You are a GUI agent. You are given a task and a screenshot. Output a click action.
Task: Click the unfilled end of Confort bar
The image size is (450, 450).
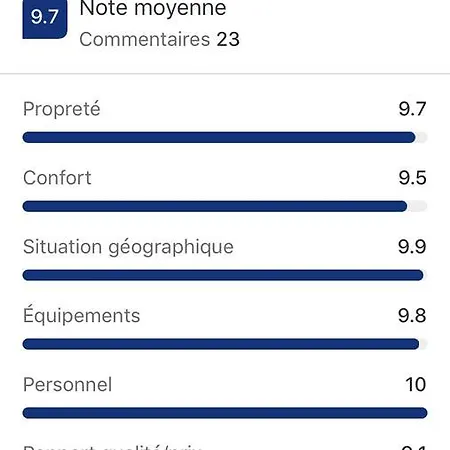point(417,206)
